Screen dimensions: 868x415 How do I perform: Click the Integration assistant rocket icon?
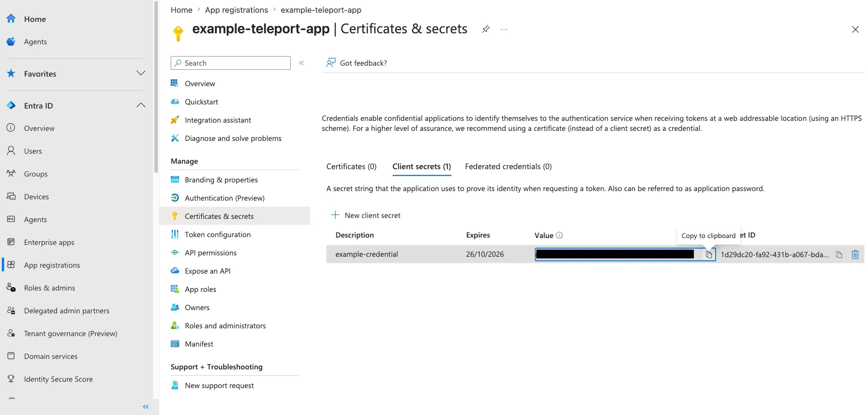175,120
